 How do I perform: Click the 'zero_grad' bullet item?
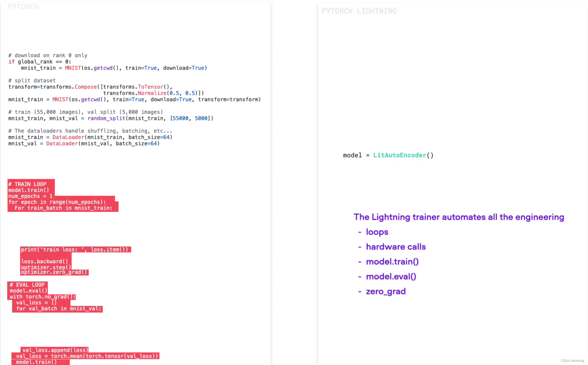386,291
